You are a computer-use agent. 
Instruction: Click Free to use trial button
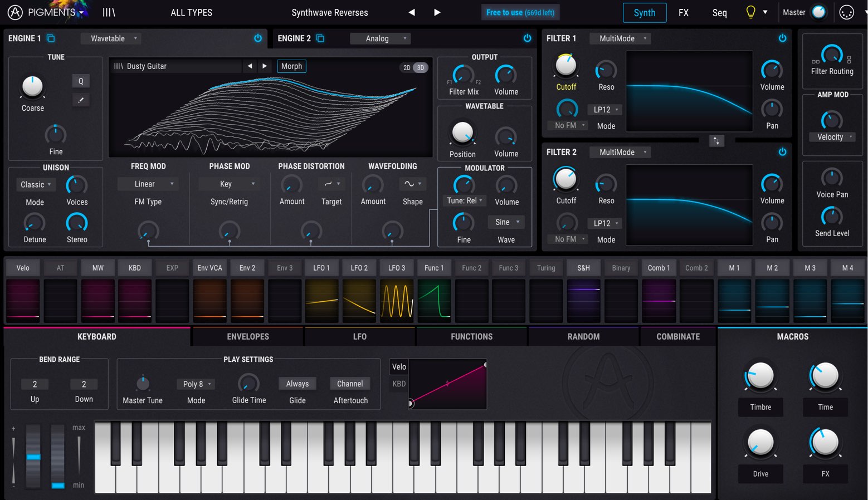(x=520, y=12)
